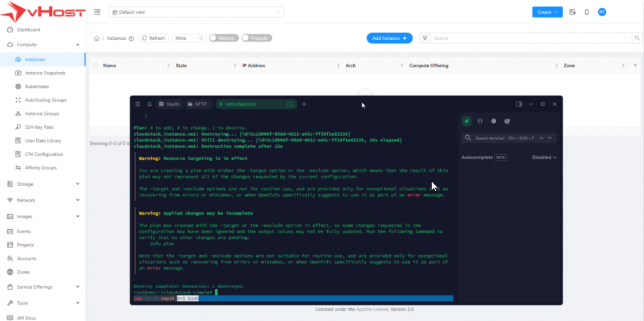Image resolution: width=644 pixels, height=321 pixels.
Task: Open Instance Snapshots in the sidebar
Action: click(45, 73)
